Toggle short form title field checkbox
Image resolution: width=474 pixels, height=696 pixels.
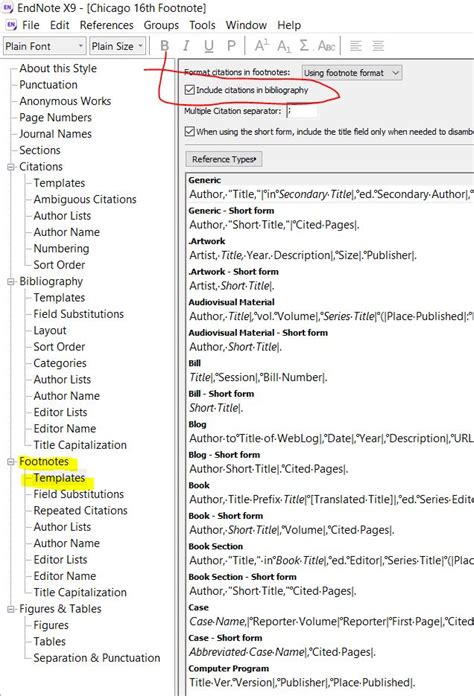(x=190, y=131)
